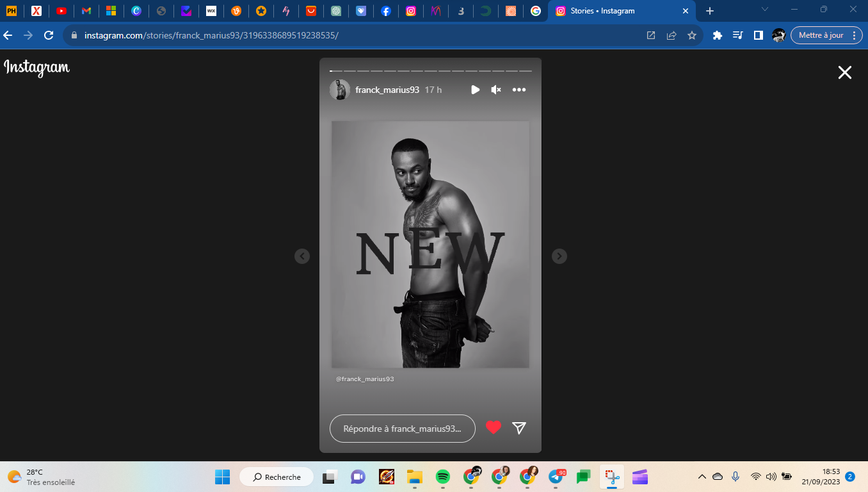
Task: Click the franck_marius93 profile avatar
Action: coord(340,90)
